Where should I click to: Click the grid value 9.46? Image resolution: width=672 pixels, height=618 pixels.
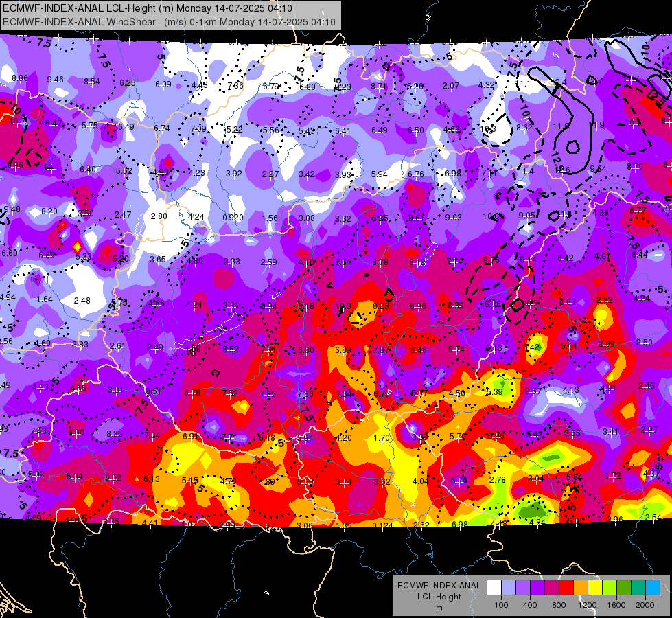[x=56, y=80]
